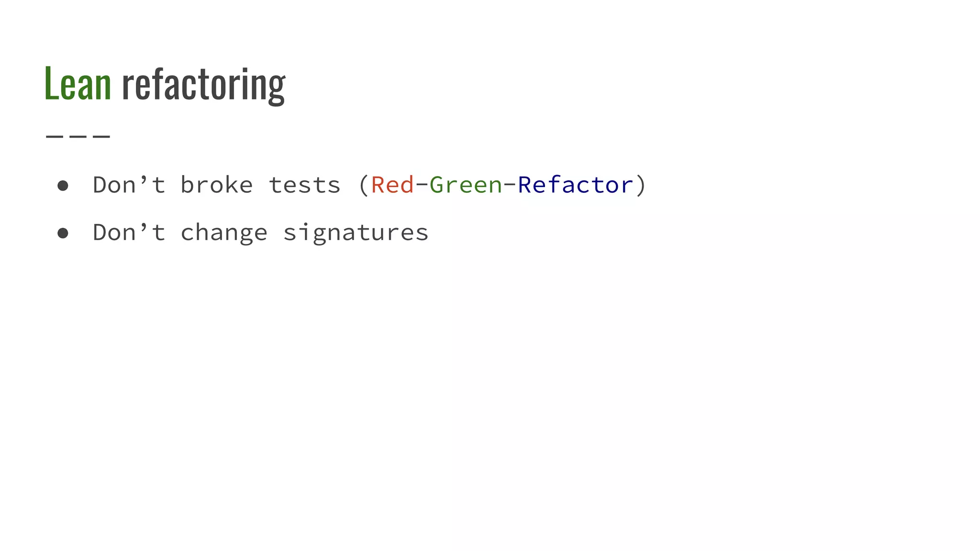Click the word "change"
This screenshot has width=980, height=551.
click(x=223, y=233)
